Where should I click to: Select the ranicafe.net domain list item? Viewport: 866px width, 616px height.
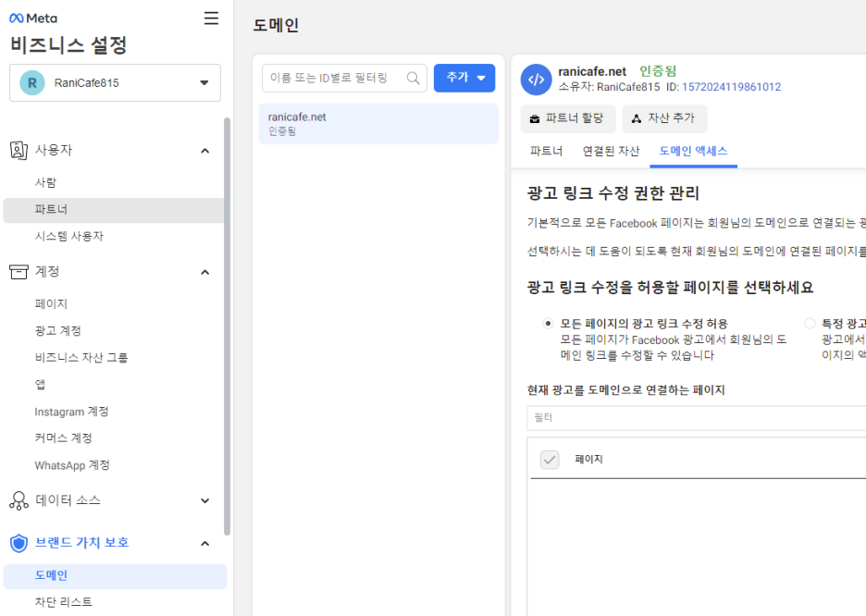378,124
